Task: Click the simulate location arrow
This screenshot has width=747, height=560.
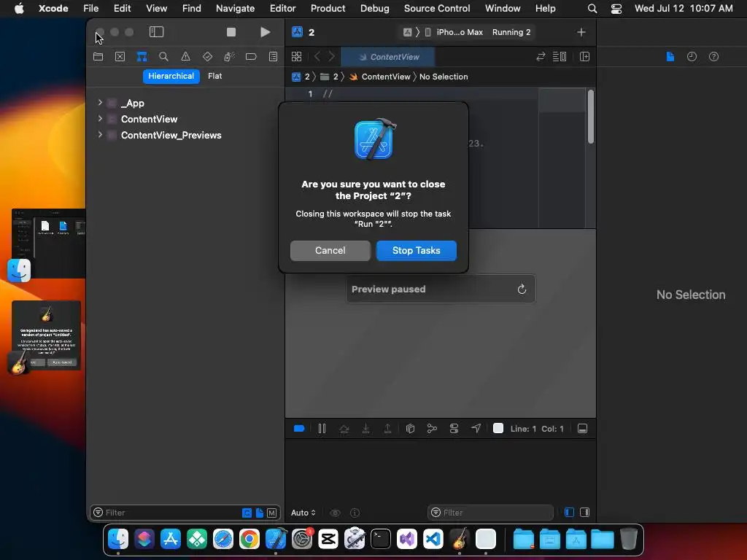Action: pos(476,429)
